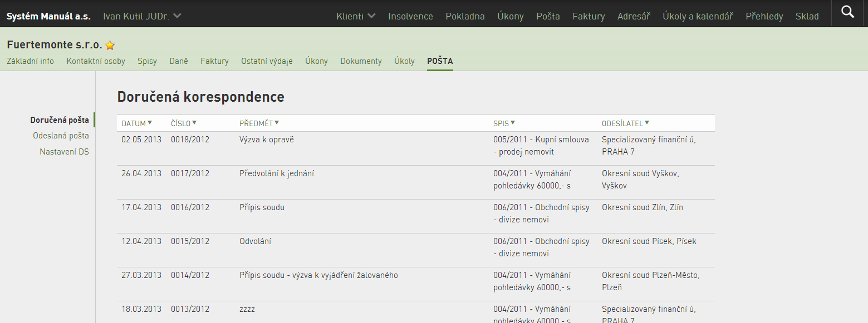Open the Výzva k opravě message
The width and height of the screenshot is (868, 323).
pos(267,140)
